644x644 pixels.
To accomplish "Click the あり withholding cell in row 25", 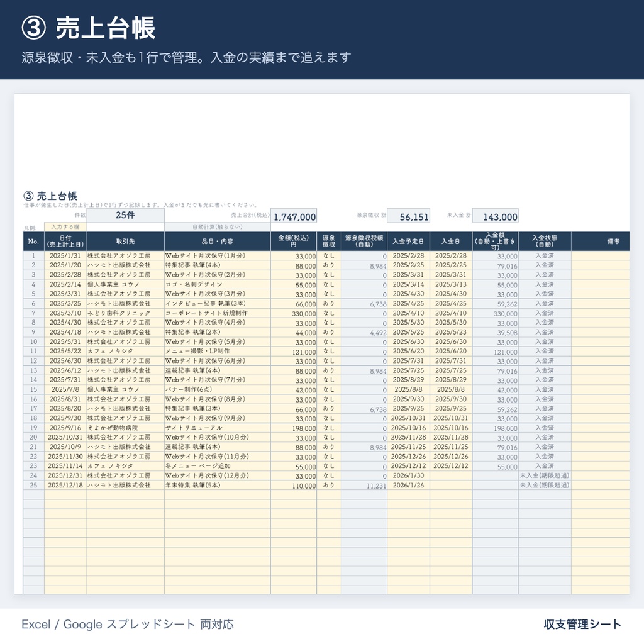I will pyautogui.click(x=328, y=485).
